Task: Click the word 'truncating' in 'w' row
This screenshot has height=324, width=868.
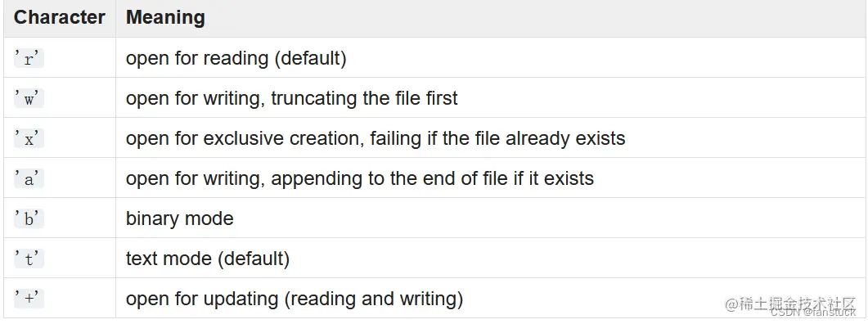Action: pyautogui.click(x=313, y=98)
